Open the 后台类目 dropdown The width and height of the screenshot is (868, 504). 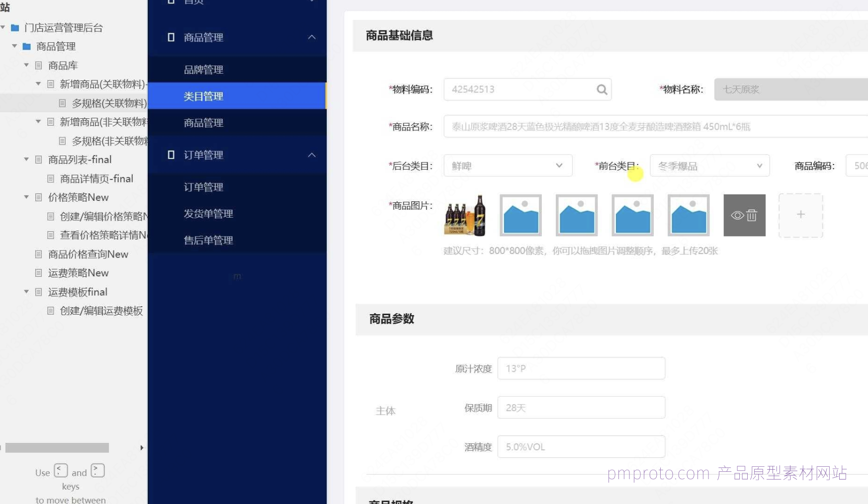[508, 166]
